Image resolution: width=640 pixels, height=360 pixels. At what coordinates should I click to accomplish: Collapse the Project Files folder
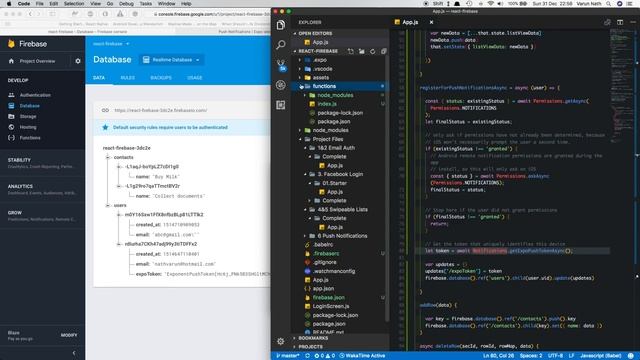(x=300, y=139)
